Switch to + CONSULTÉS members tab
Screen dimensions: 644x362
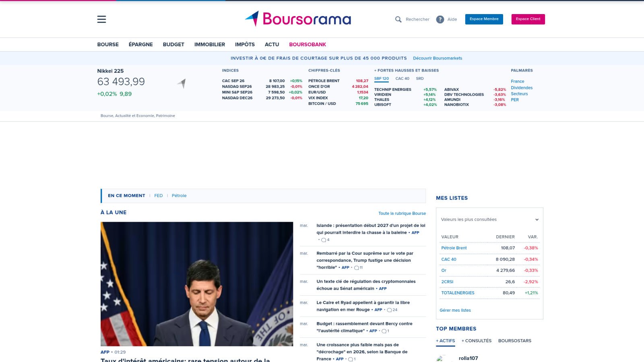pyautogui.click(x=477, y=341)
